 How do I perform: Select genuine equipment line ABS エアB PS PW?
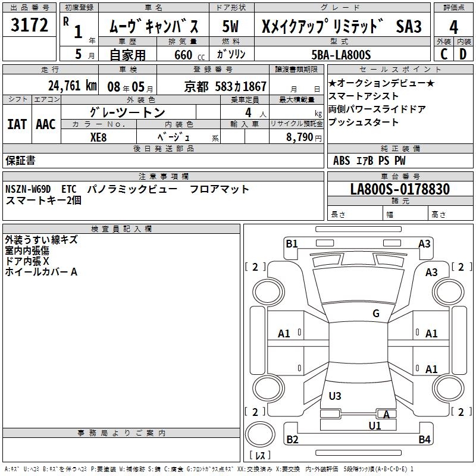(369, 161)
